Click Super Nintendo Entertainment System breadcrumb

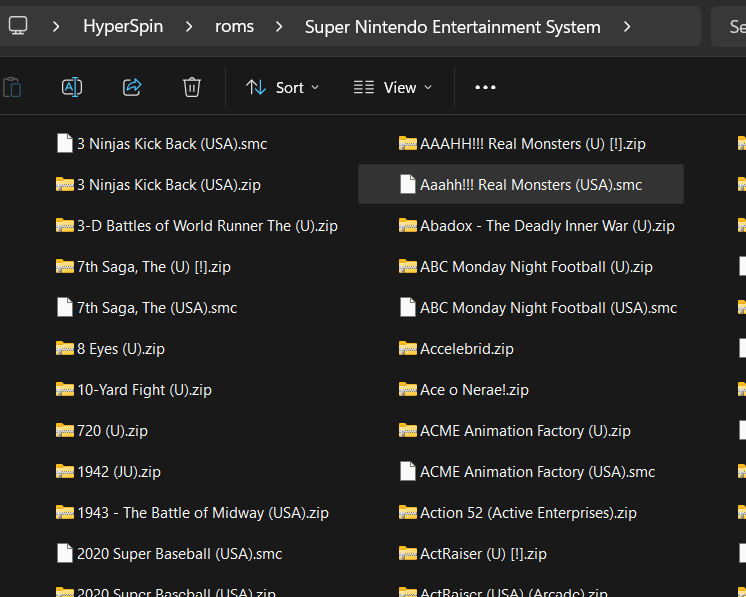point(452,27)
